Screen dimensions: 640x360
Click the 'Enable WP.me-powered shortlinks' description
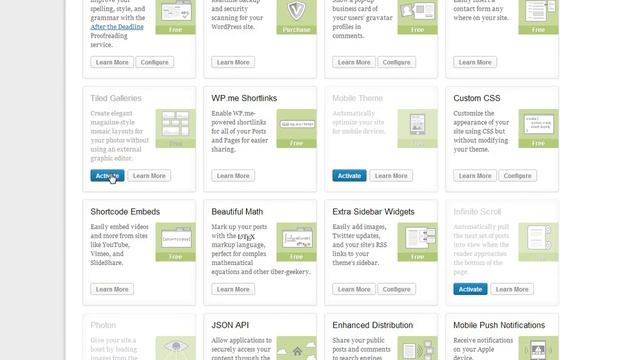[240, 131]
